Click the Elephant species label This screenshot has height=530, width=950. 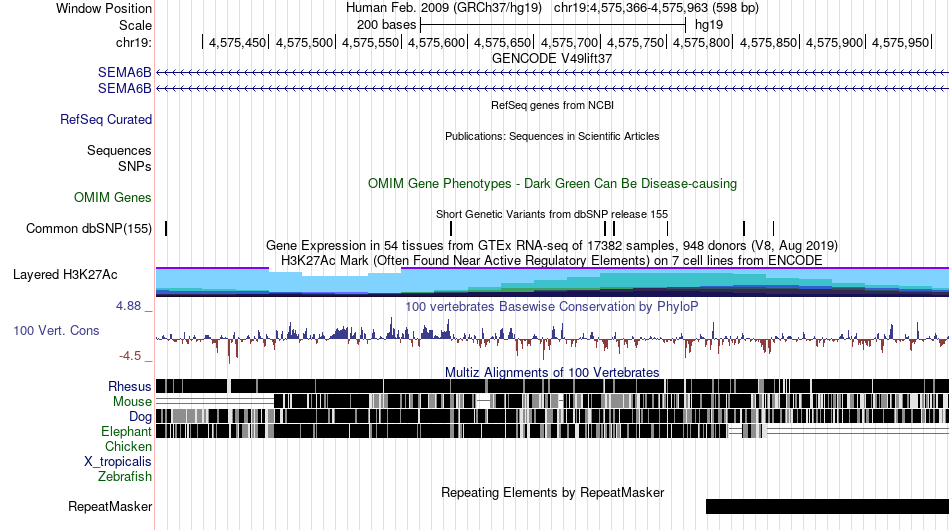pyautogui.click(x=126, y=431)
